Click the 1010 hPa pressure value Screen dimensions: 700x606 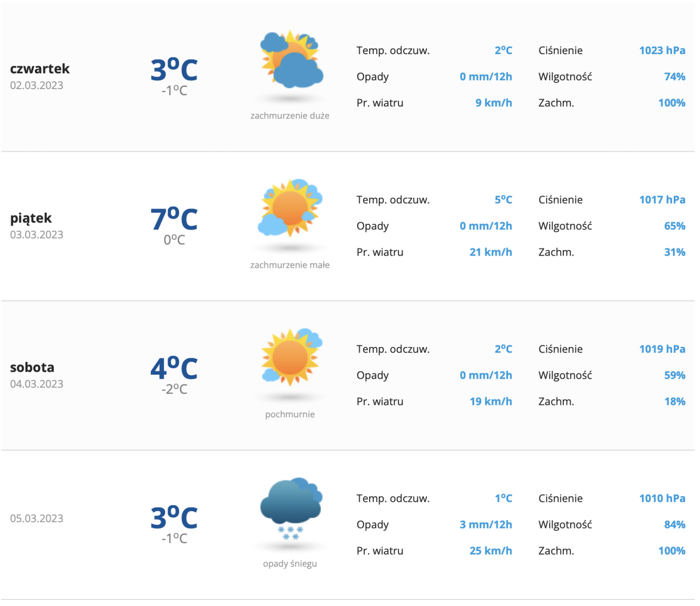(662, 498)
